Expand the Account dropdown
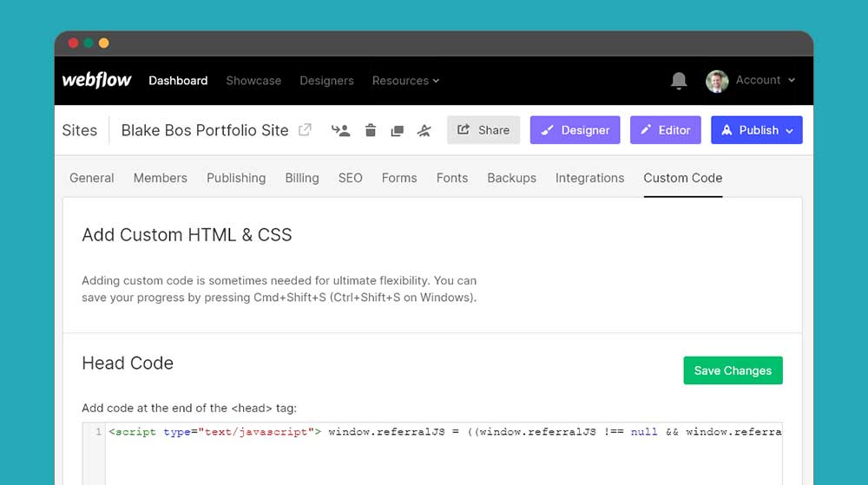 click(x=765, y=80)
